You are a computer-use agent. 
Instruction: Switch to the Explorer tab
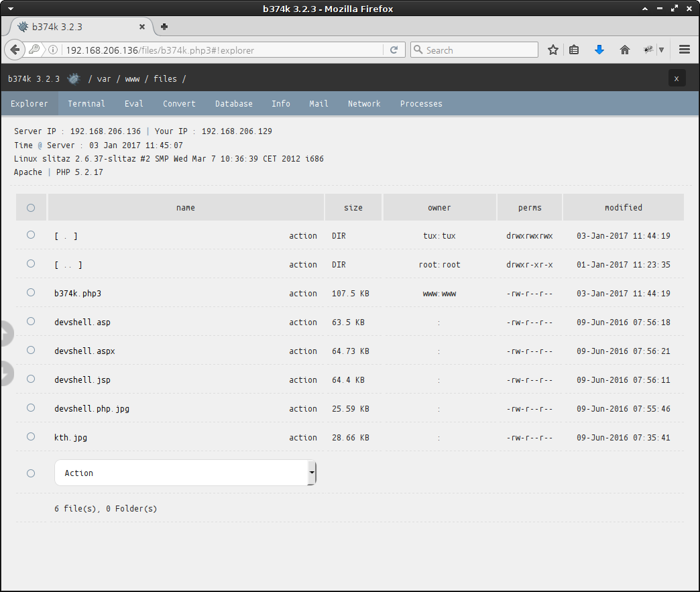pyautogui.click(x=30, y=103)
